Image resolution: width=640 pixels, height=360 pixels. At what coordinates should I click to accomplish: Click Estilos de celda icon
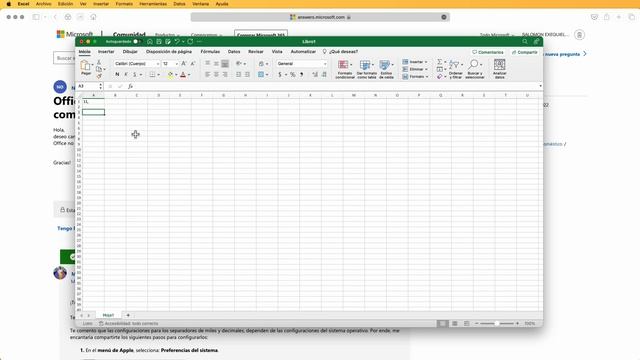tap(384, 65)
